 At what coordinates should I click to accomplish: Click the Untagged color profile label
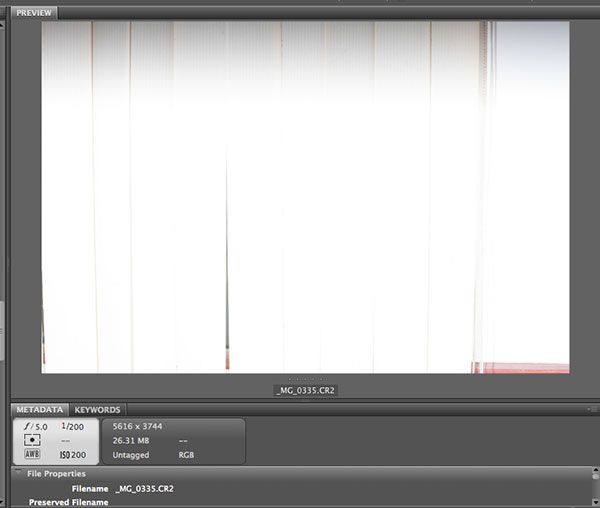click(x=130, y=455)
